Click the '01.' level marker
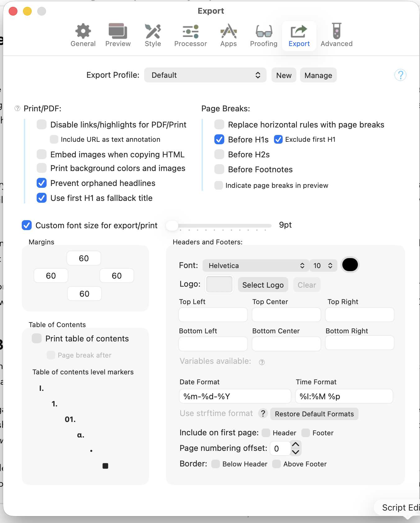 point(70,419)
